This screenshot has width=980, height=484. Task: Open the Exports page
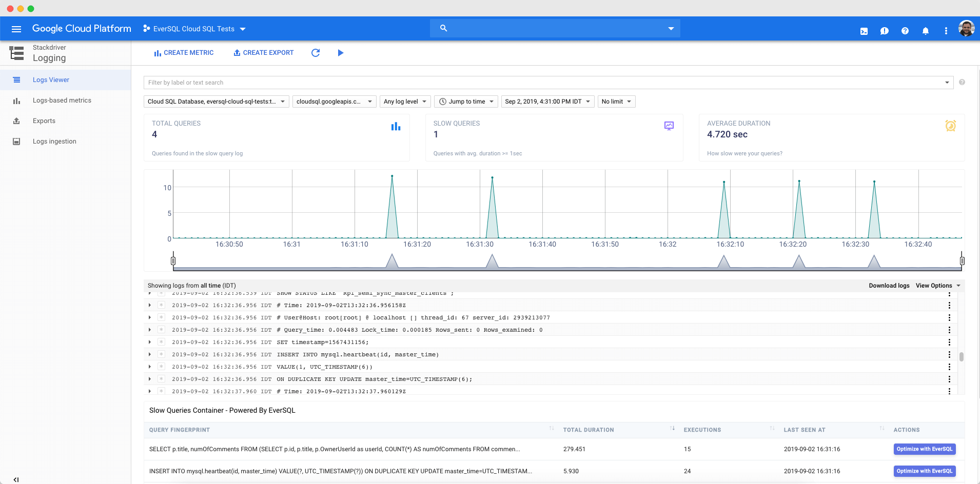click(65, 121)
